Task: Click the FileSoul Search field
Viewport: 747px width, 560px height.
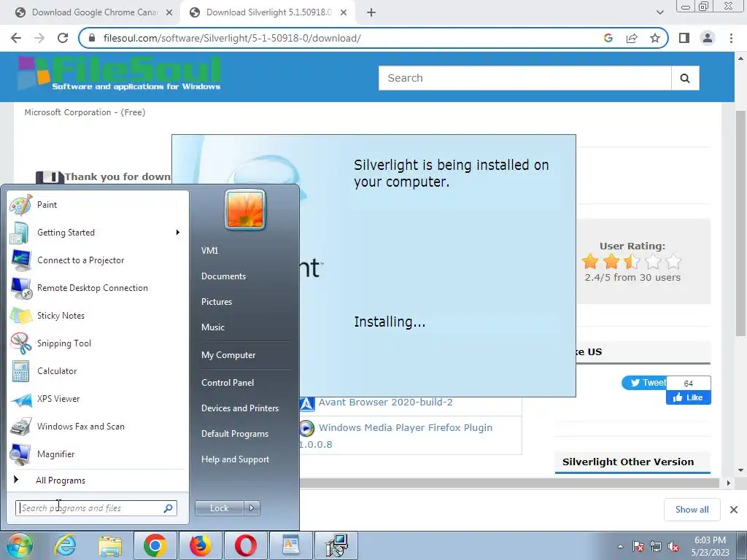Action: 525,78
